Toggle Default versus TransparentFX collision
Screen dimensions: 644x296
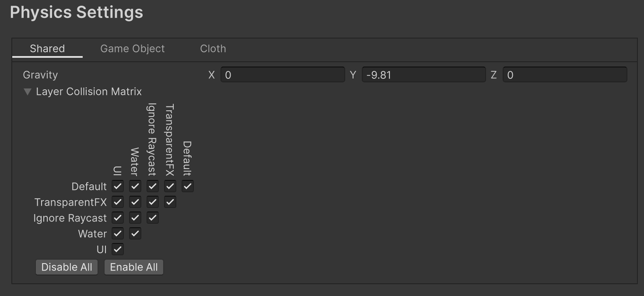pyautogui.click(x=170, y=186)
